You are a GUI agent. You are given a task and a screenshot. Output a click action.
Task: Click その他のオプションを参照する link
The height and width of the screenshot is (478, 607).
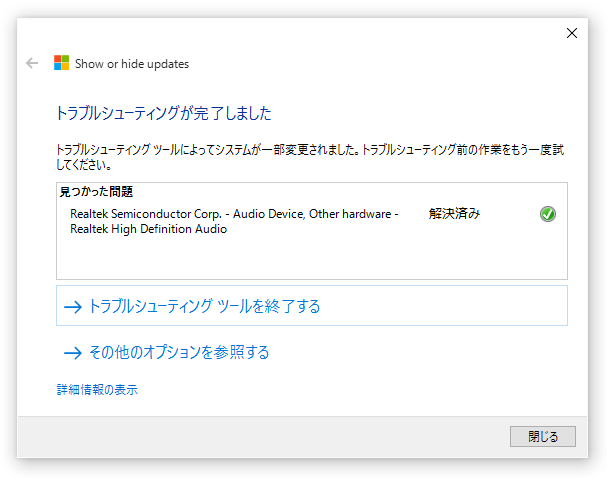click(167, 352)
